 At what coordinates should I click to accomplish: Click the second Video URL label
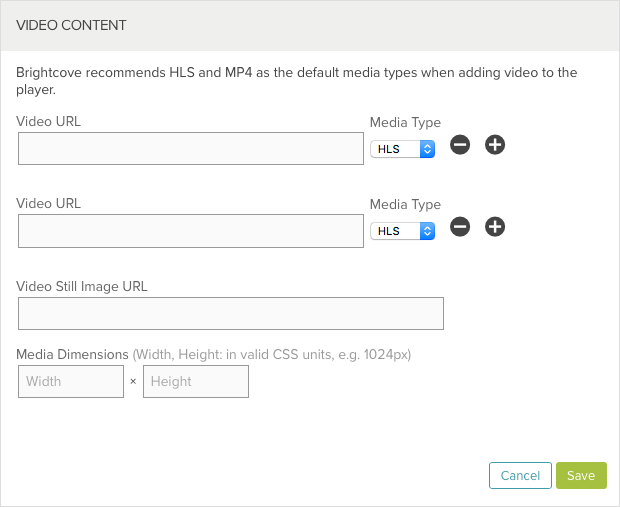point(48,203)
